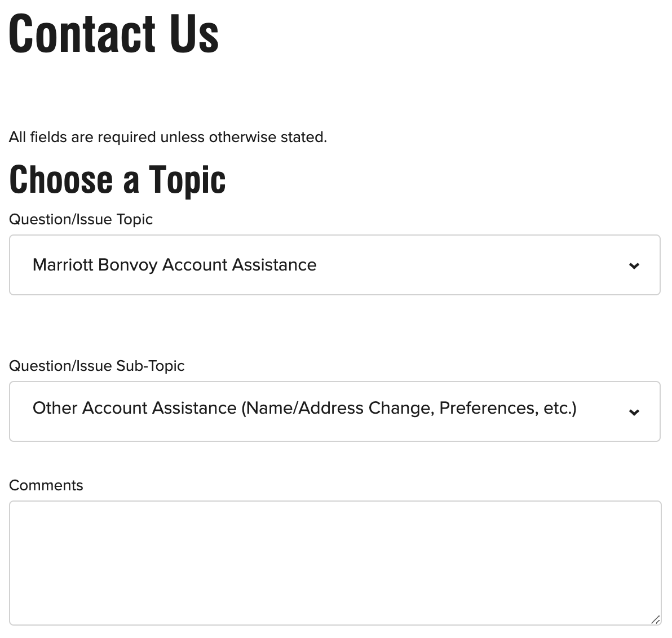
Task: Click the chevron arrow in the Sub-Topic dropdown
Action: pos(634,412)
